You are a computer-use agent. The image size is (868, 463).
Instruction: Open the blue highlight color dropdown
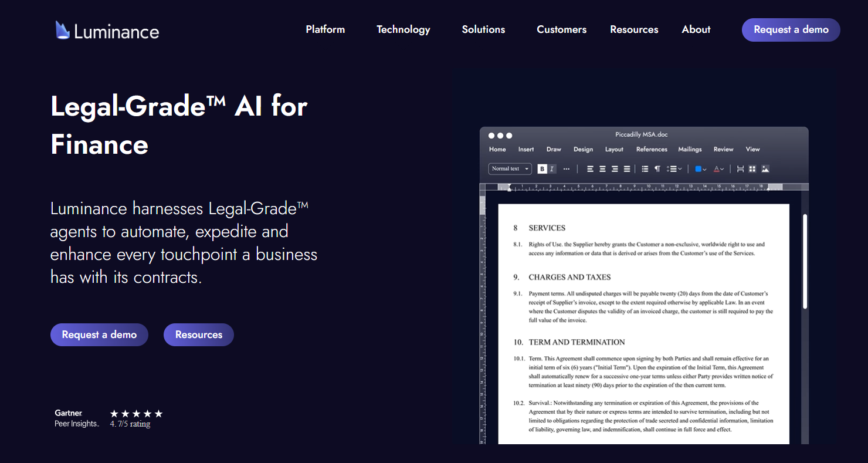(701, 169)
